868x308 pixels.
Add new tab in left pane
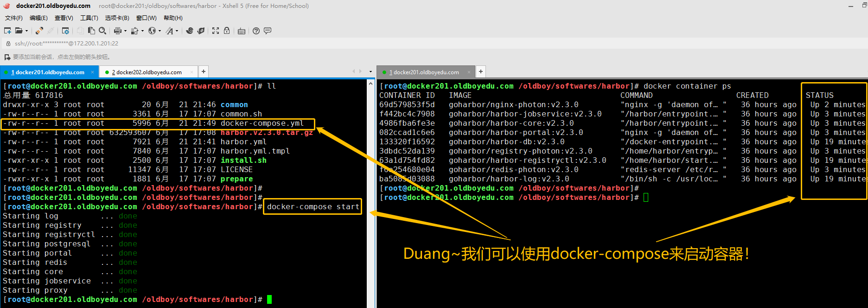[204, 71]
